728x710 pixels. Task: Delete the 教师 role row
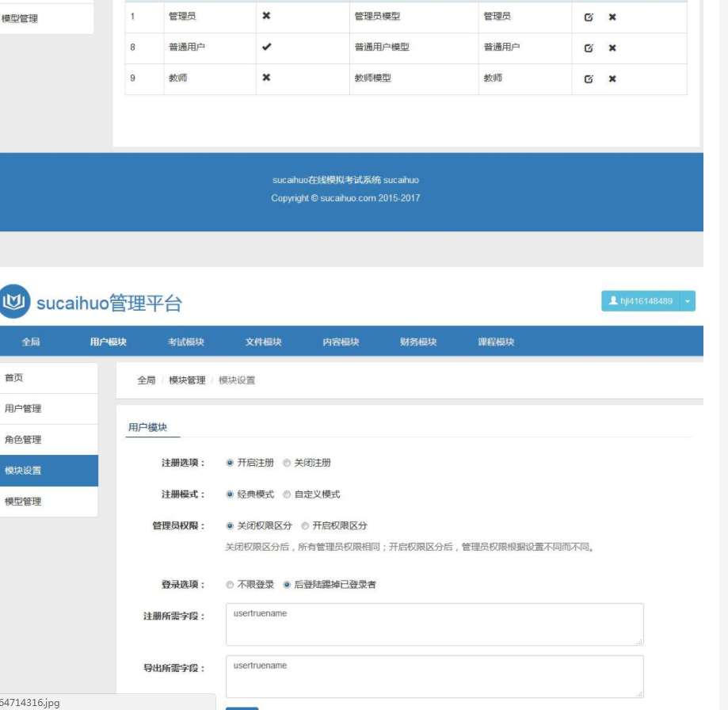coord(612,78)
